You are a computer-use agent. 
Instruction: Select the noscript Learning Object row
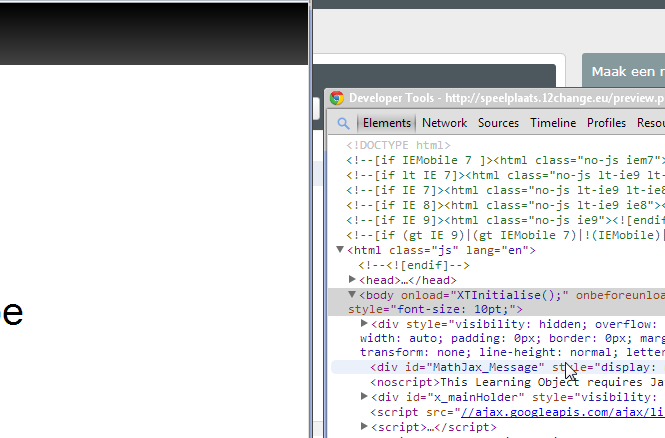pyautogui.click(x=517, y=382)
